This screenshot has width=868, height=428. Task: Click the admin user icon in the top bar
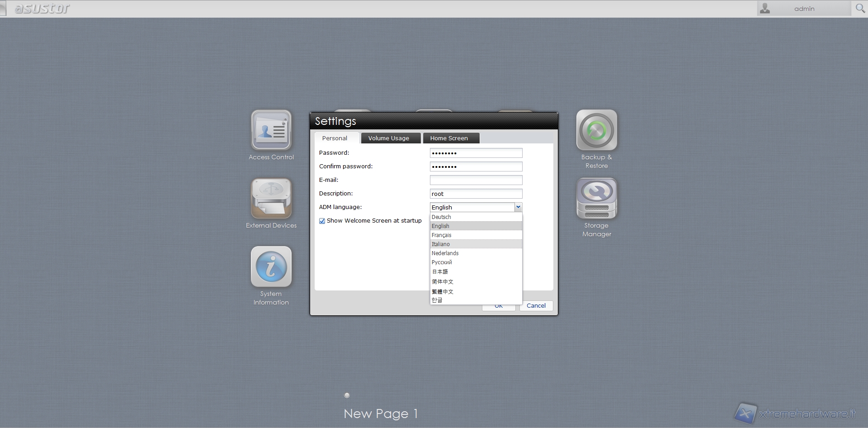(765, 8)
